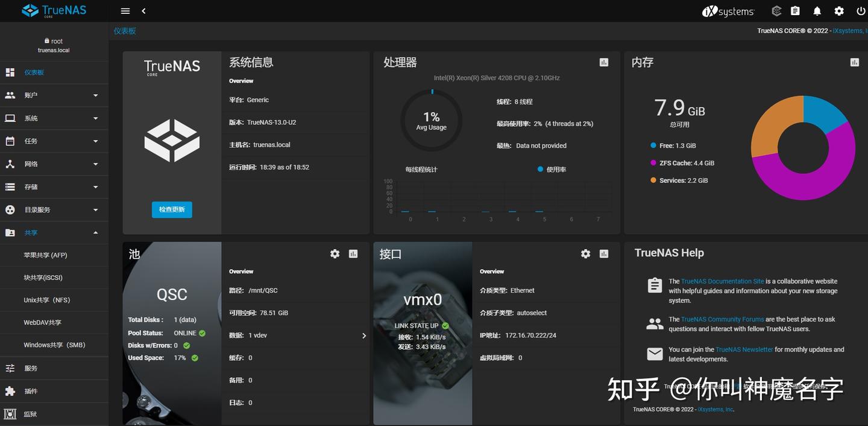Click the chevron next to 1 vdev
The height and width of the screenshot is (426, 868).
363,335
